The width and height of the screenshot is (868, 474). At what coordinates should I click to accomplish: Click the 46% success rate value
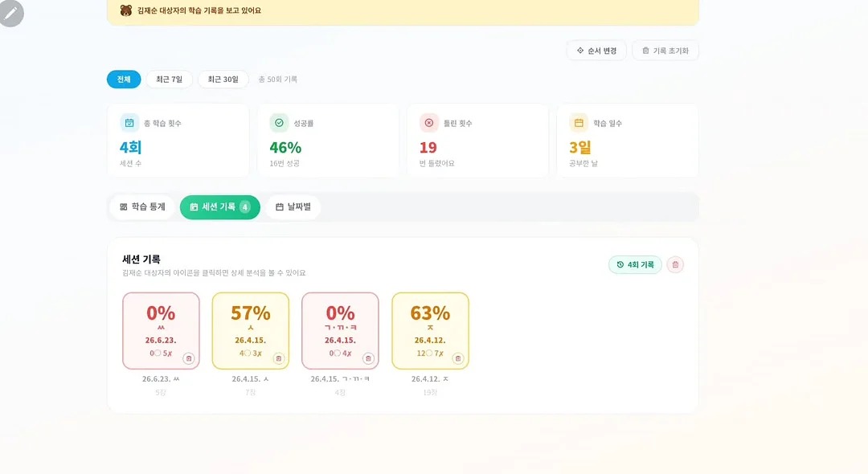285,148
